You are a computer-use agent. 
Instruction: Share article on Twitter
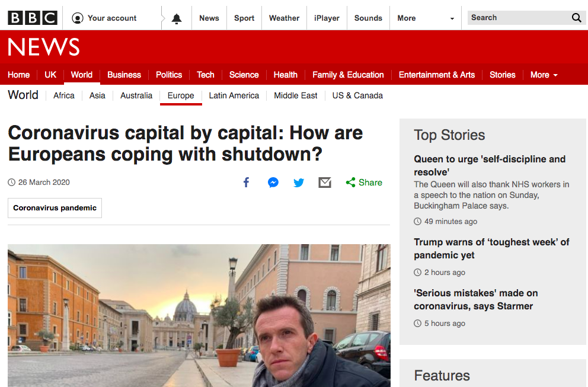[x=299, y=183]
